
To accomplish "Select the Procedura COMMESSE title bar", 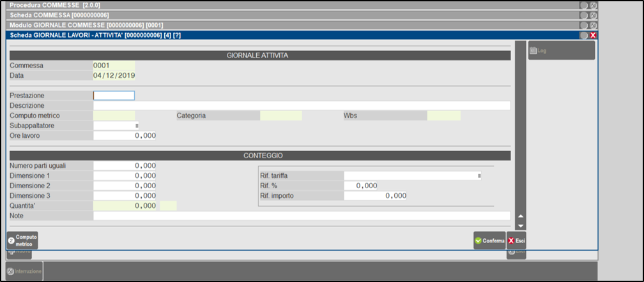I will [287, 5].
